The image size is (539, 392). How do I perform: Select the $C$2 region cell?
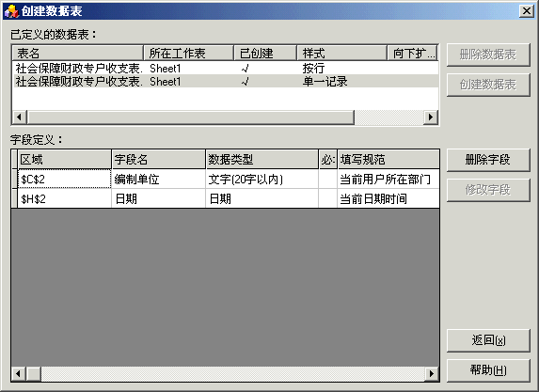point(64,179)
